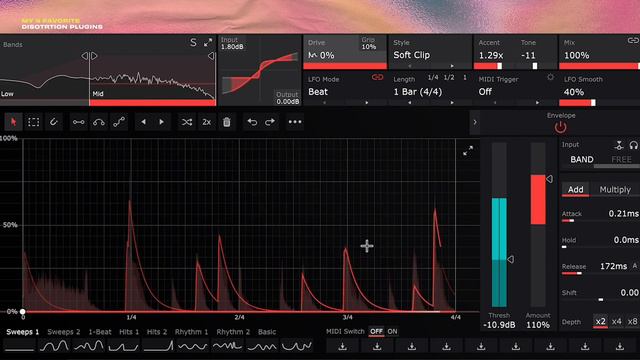Click the Thresh level marker triangle
Screen dimensions: 640x360
pyautogui.click(x=511, y=259)
